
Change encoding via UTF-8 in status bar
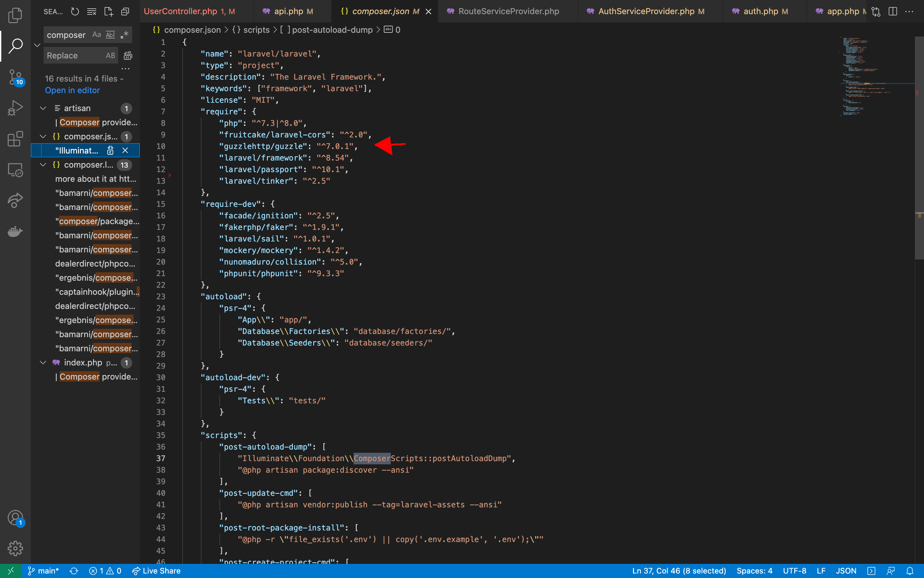click(794, 571)
